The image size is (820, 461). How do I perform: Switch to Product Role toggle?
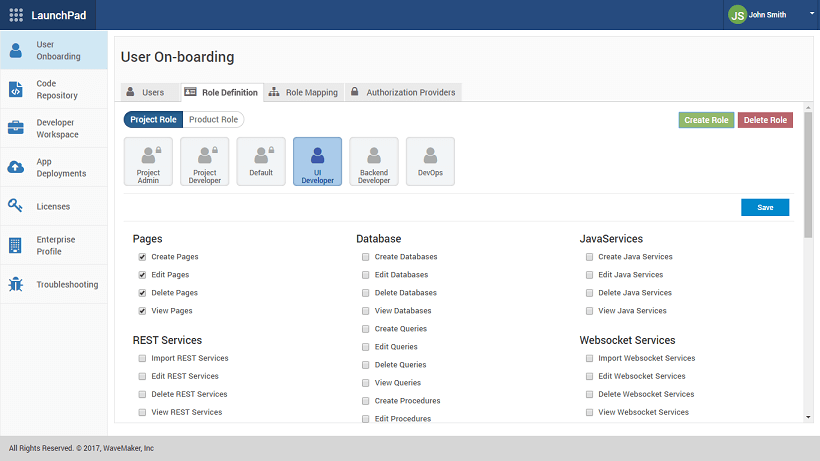pyautogui.click(x=213, y=119)
